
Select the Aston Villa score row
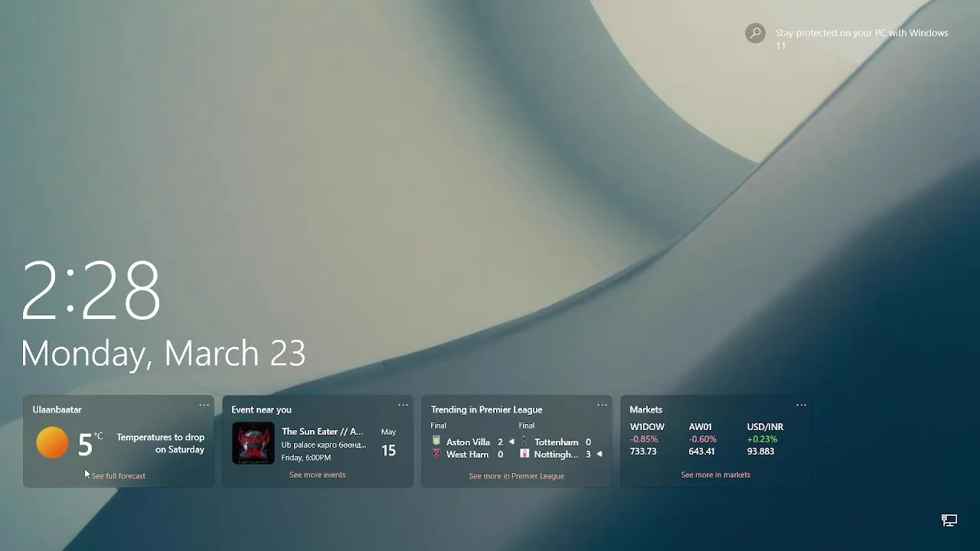(472, 442)
